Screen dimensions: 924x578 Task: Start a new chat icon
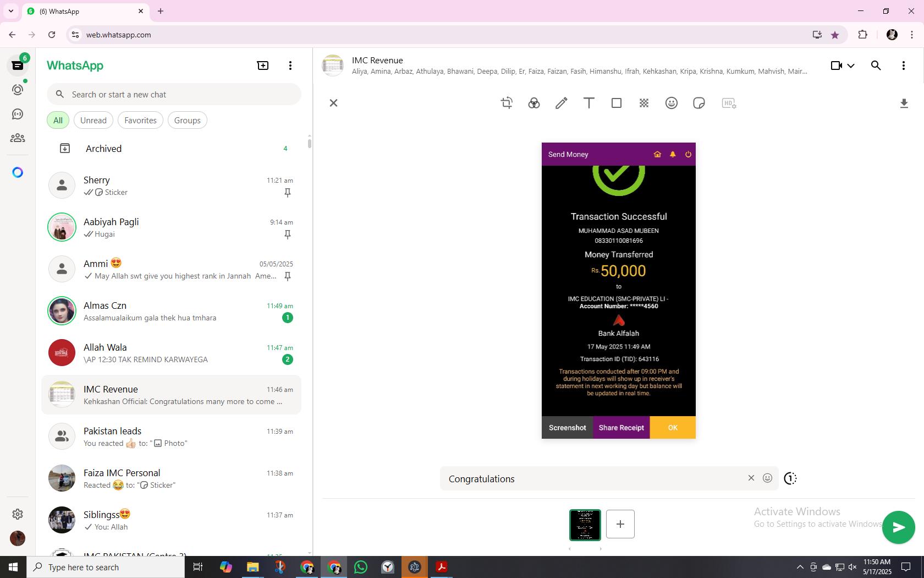263,66
